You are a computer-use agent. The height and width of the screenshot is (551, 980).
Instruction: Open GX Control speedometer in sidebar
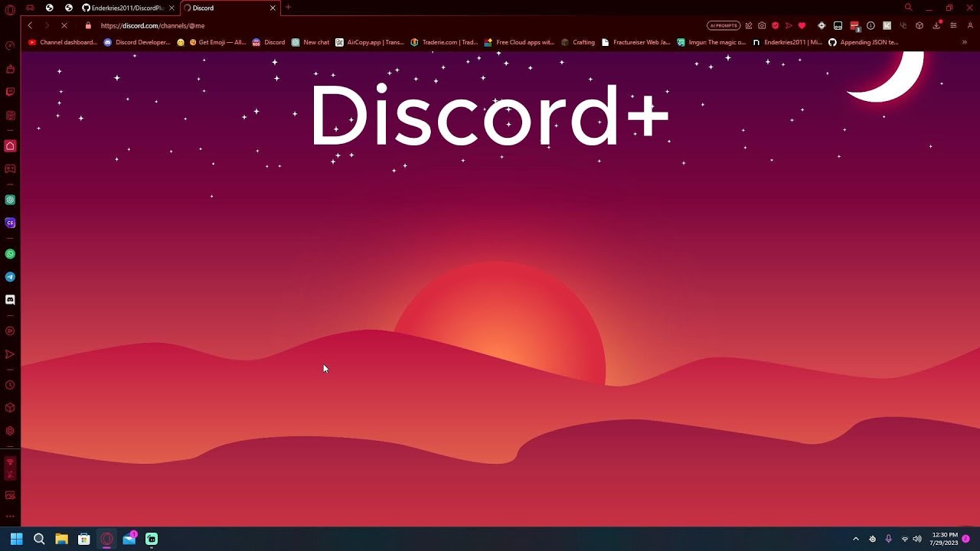click(10, 46)
